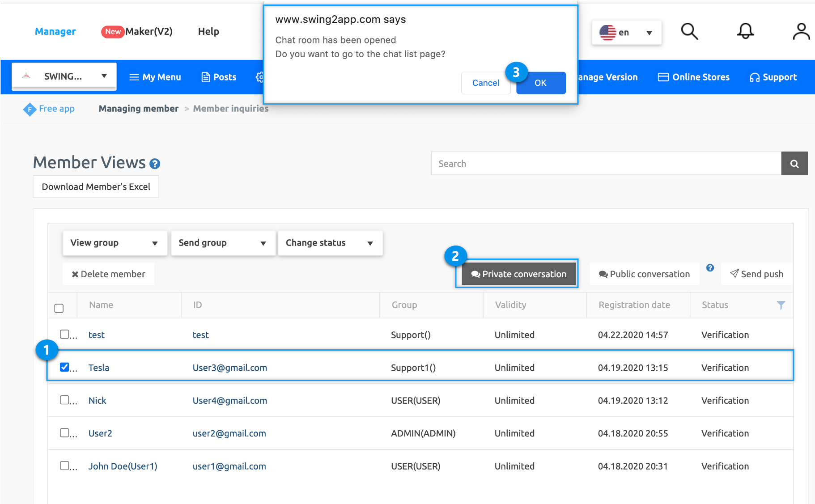Check the Nick member checkbox
The image size is (815, 504).
(64, 400)
